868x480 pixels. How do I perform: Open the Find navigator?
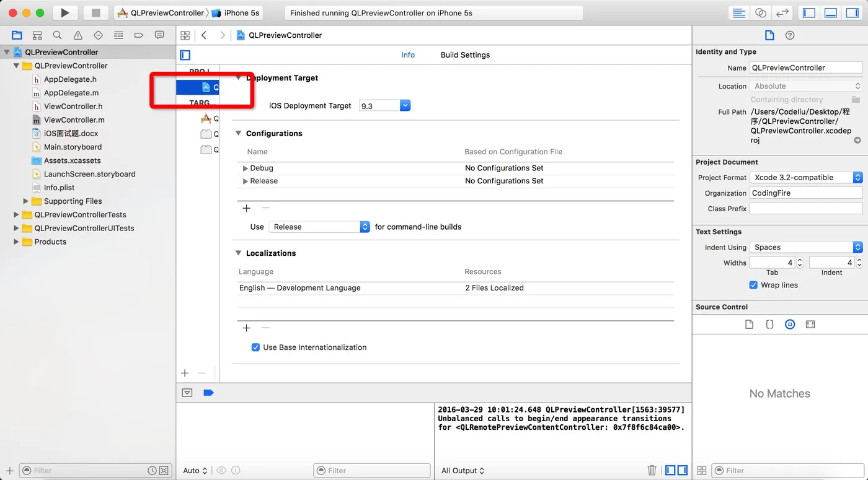pos(57,35)
